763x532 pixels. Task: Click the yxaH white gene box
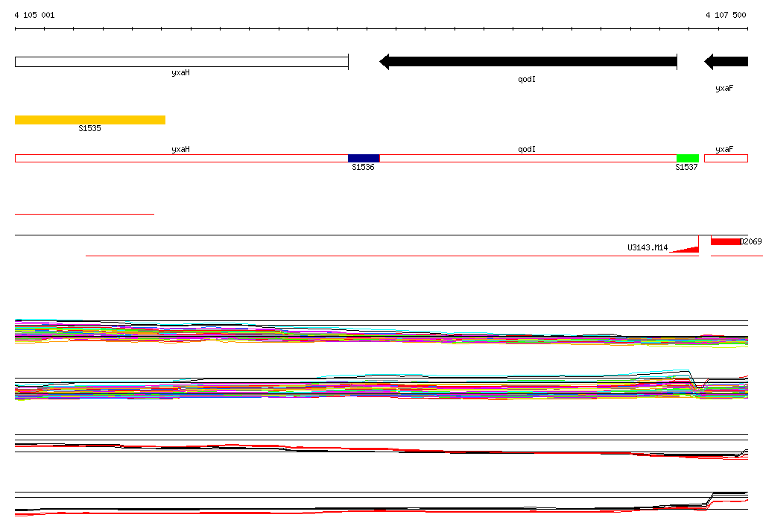click(182, 62)
